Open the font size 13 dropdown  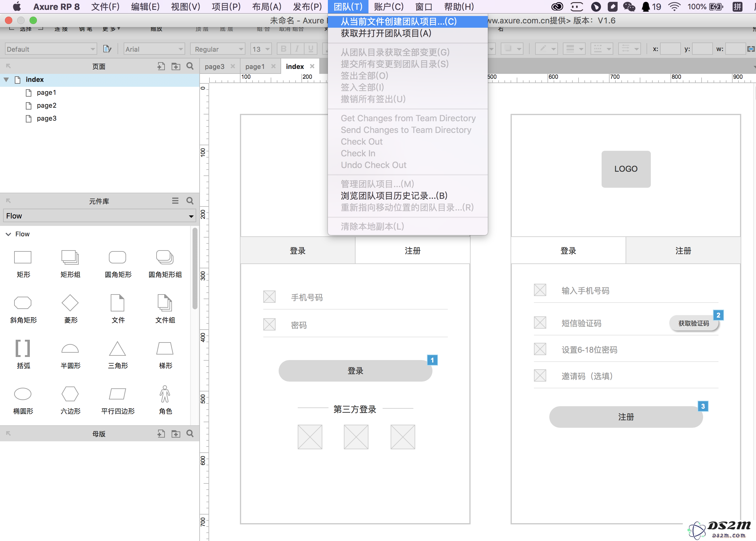(x=261, y=49)
